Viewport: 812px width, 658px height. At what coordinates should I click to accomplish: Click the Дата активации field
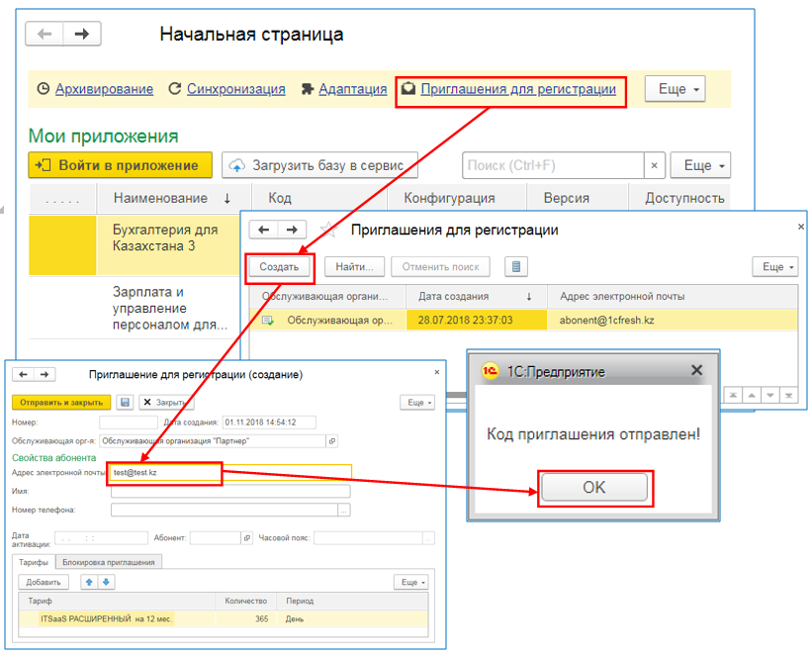[x=101, y=538]
